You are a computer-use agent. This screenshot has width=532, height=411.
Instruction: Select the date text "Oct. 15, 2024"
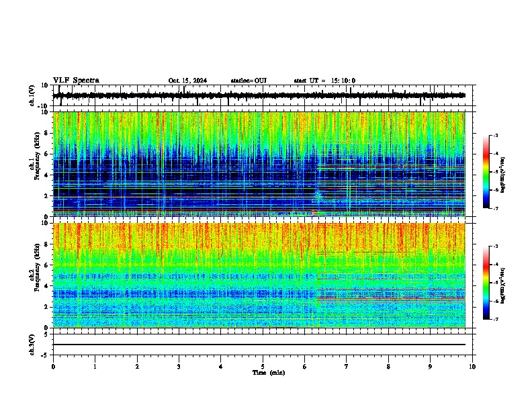click(x=187, y=81)
